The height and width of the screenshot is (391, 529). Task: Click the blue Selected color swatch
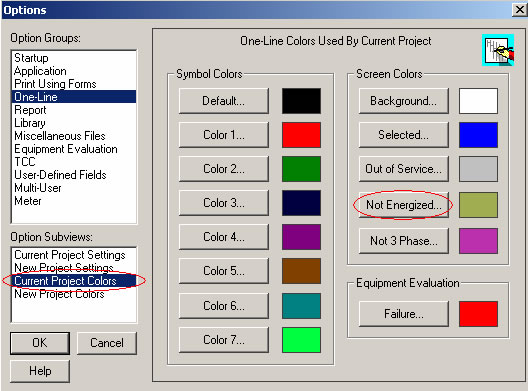(x=478, y=135)
